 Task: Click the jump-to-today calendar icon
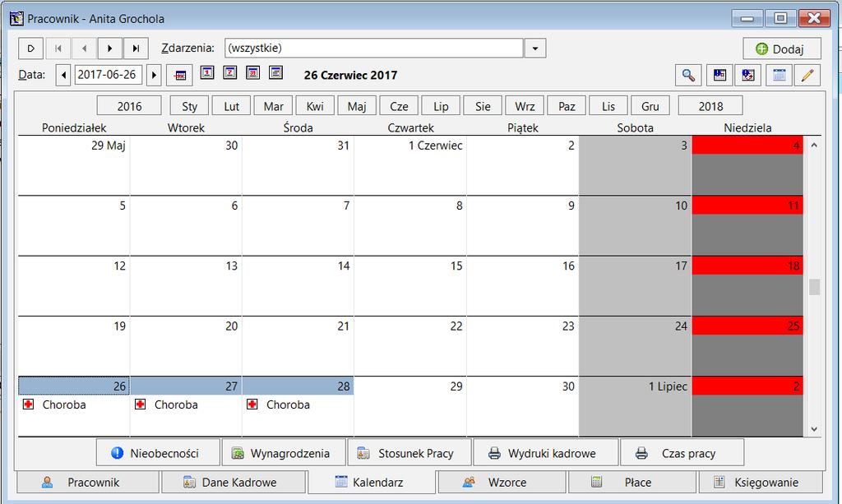click(x=180, y=75)
